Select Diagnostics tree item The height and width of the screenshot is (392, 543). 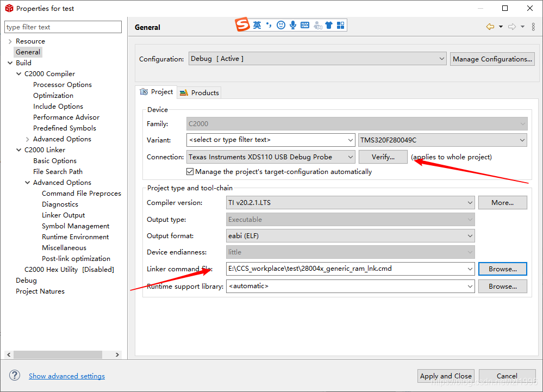pos(60,204)
